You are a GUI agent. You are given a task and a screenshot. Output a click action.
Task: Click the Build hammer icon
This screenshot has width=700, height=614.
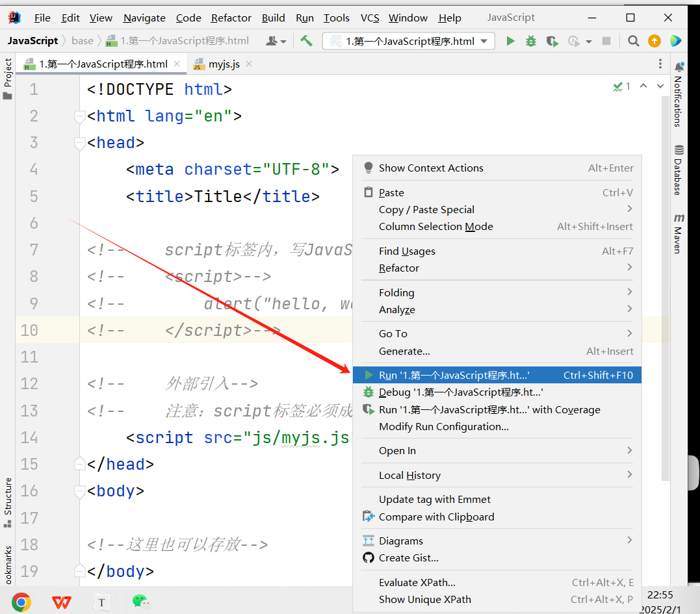306,41
